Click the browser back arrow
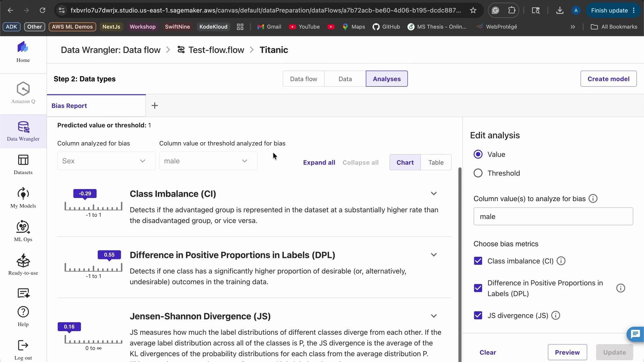The image size is (644, 362). 10,10
